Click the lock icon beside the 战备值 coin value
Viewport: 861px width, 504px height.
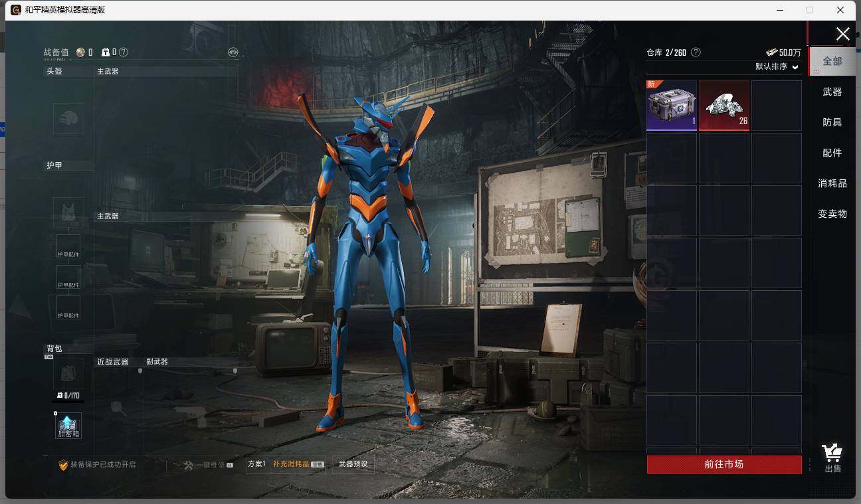coord(106,52)
